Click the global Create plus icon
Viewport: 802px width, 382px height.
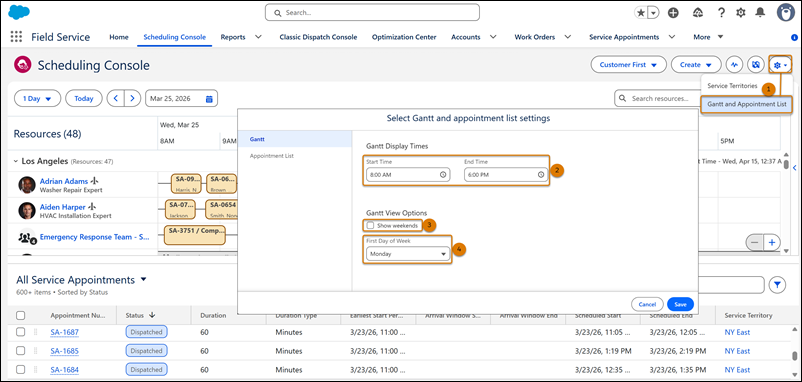tap(674, 13)
